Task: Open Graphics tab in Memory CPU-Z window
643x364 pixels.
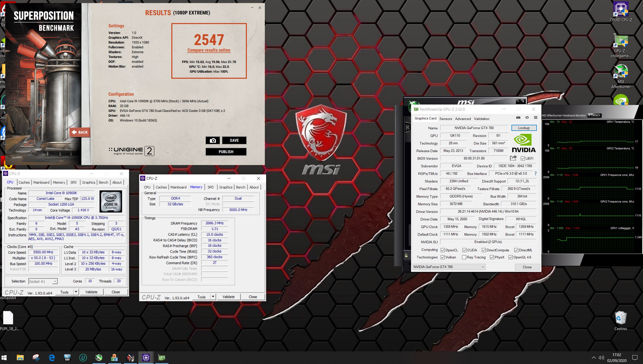Action: point(226,187)
